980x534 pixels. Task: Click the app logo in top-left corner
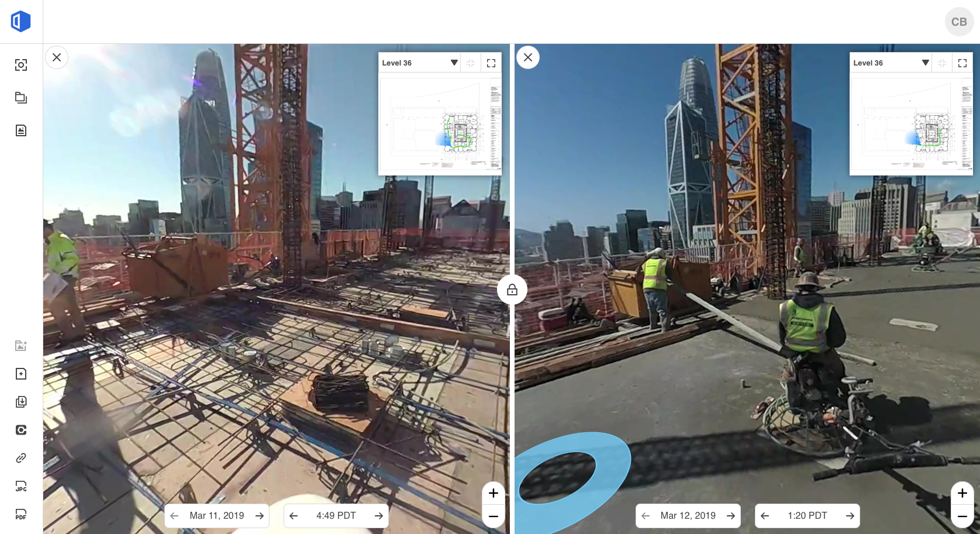point(21,22)
